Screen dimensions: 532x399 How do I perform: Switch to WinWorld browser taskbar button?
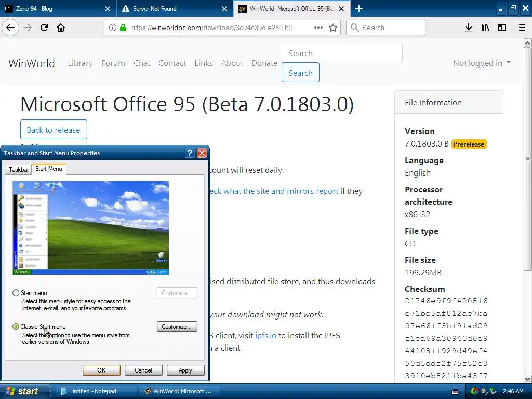[179, 391]
